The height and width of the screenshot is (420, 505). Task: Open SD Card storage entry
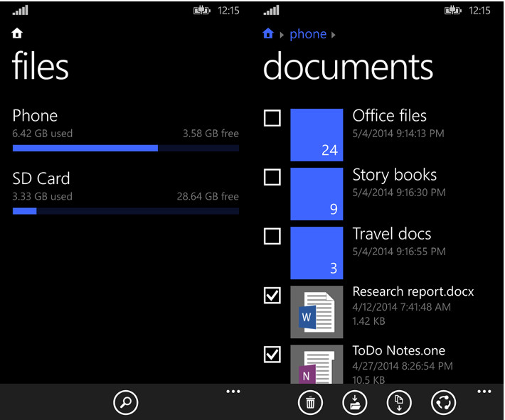pos(126,193)
